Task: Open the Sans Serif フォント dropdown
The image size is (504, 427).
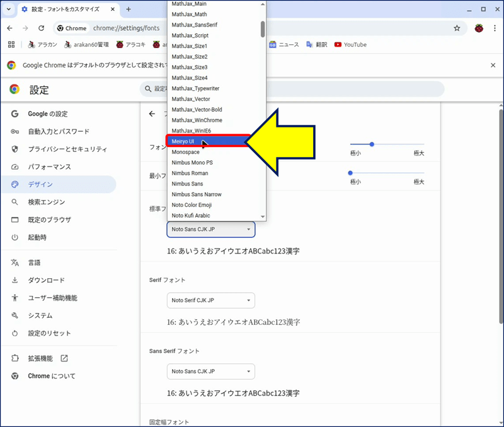Action: click(211, 371)
